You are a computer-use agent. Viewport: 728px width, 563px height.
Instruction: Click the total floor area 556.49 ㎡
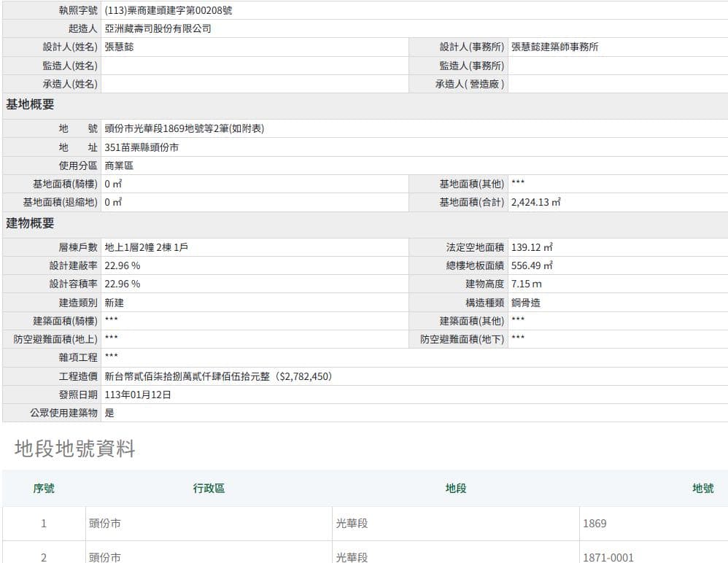pos(532,265)
